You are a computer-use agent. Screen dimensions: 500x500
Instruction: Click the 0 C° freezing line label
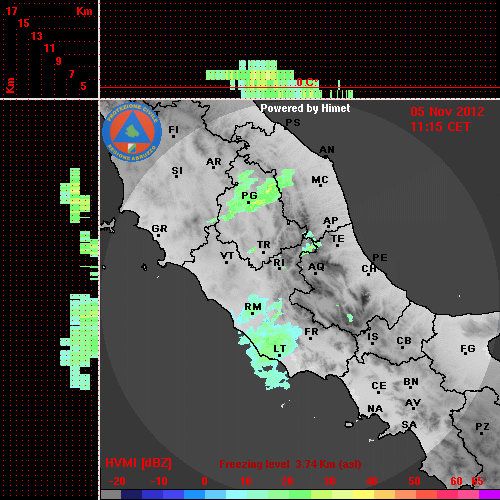pyautogui.click(x=307, y=82)
